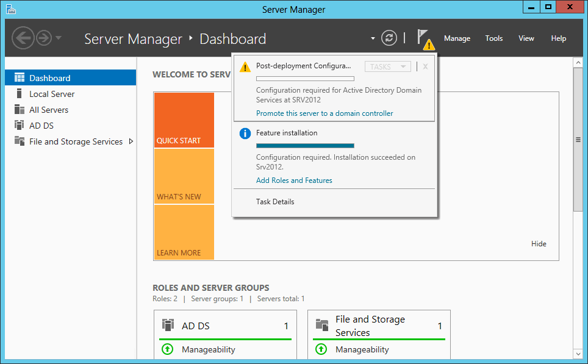This screenshot has height=364, width=588.
Task: Click the Add Roles and Features link
Action: pos(294,180)
